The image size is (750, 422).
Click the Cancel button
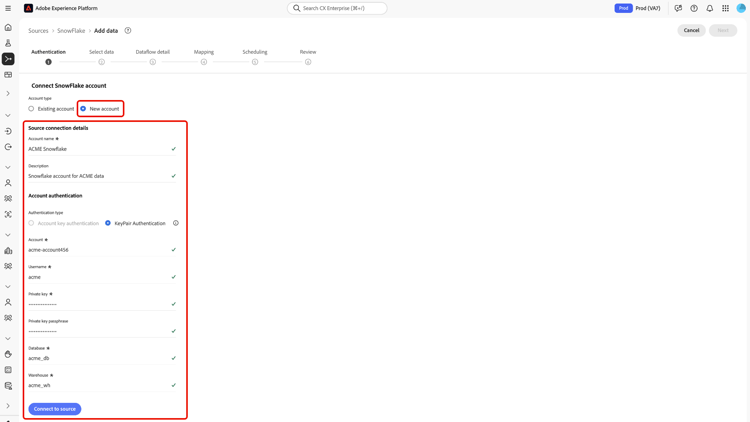click(691, 30)
